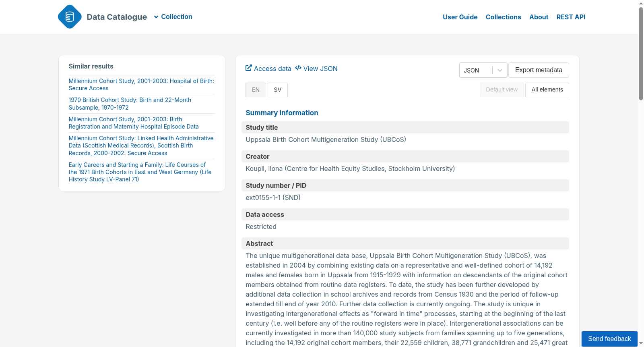This screenshot has width=644, height=347.
Task: Click the 'ext0155-1-1 (SND)' value
Action: pos(273,197)
